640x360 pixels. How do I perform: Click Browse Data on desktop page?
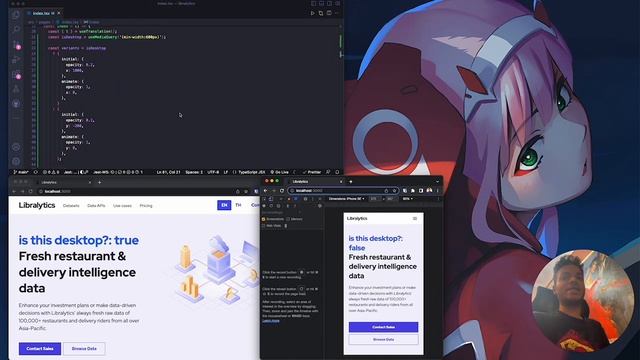pyautogui.click(x=84, y=349)
